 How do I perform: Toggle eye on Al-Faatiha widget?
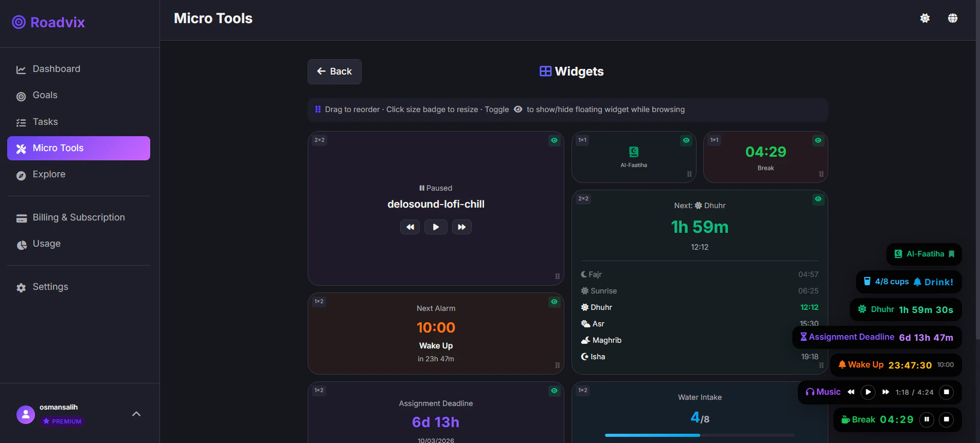(686, 140)
